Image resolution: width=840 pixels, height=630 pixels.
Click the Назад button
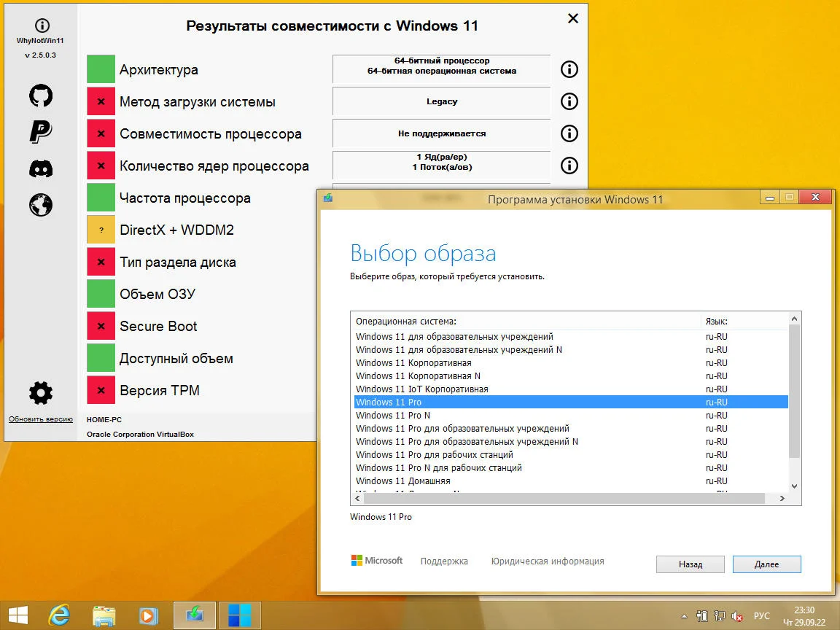click(x=690, y=564)
